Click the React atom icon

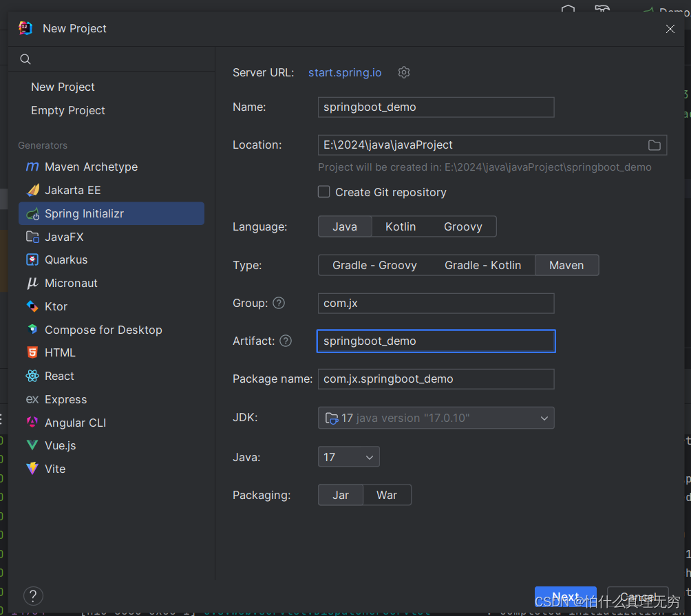(32, 376)
